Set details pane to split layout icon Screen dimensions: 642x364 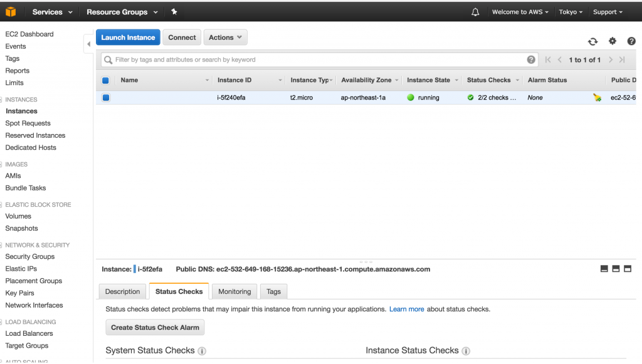(616, 269)
